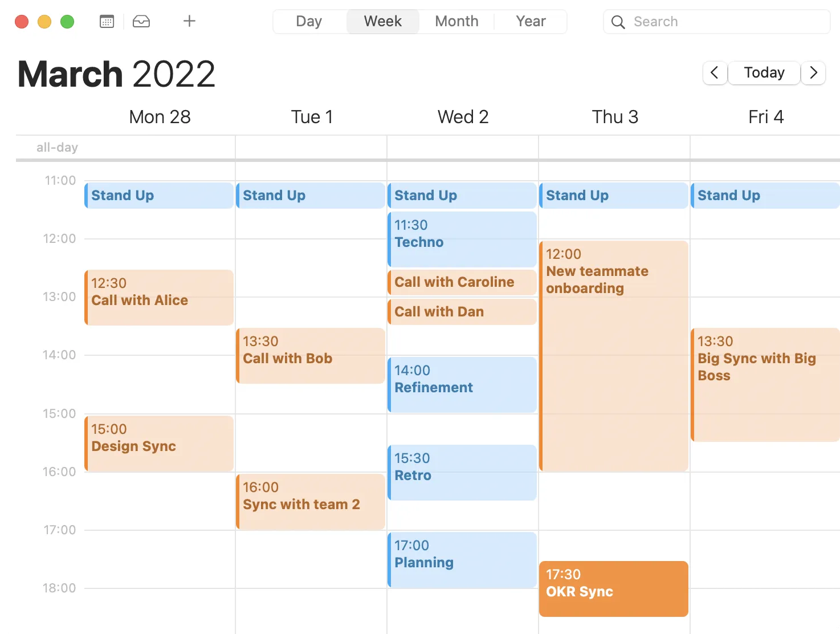Switch to Year view

pyautogui.click(x=530, y=21)
